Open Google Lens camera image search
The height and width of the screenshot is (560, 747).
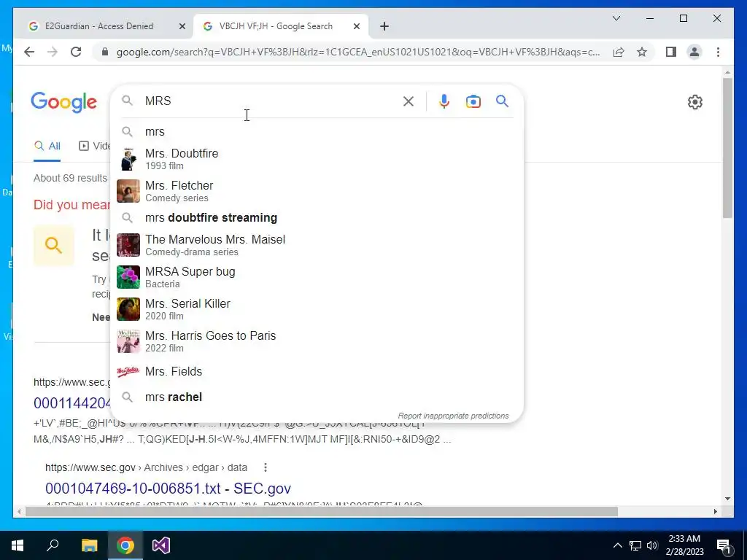pos(473,101)
